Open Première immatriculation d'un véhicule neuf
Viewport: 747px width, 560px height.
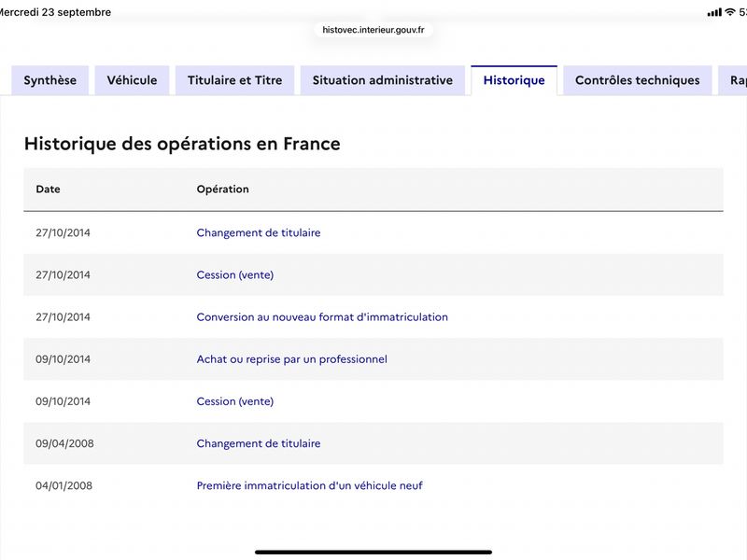coord(310,485)
